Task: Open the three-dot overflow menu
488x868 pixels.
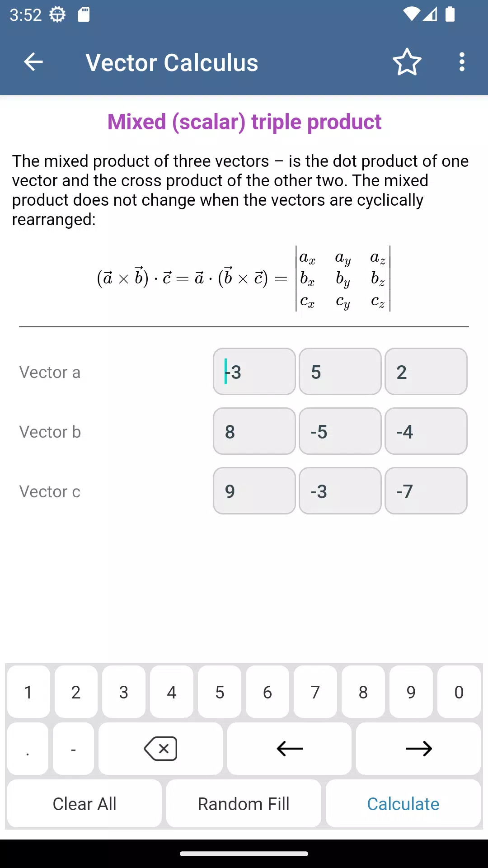Action: (461, 62)
